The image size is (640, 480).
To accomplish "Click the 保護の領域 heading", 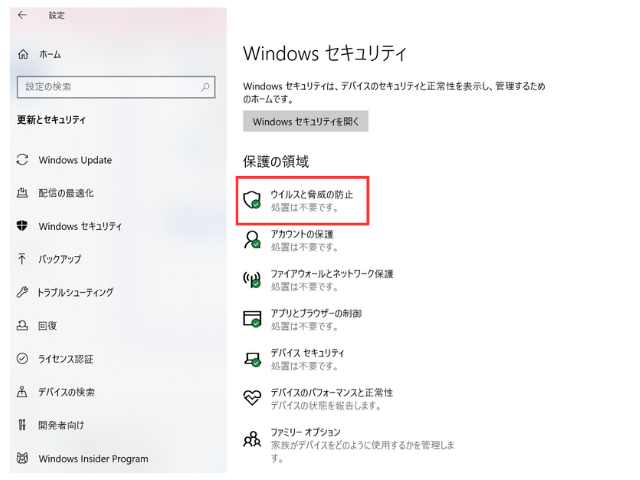I will click(x=276, y=162).
